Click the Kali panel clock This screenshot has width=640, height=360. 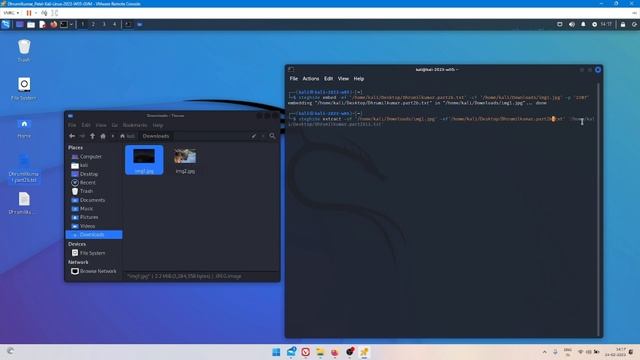coord(606,24)
